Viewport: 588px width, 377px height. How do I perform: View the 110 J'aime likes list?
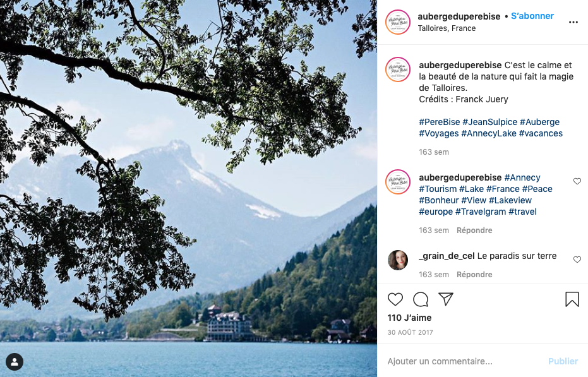point(409,318)
